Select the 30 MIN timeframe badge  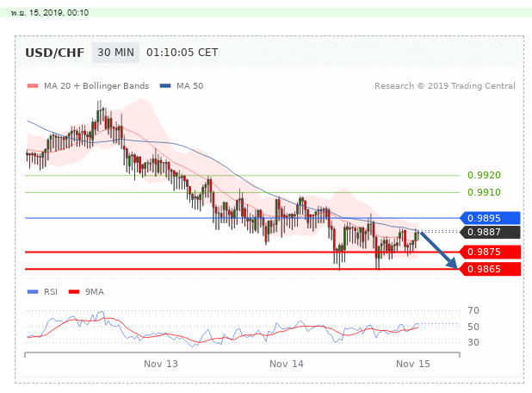pyautogui.click(x=115, y=53)
